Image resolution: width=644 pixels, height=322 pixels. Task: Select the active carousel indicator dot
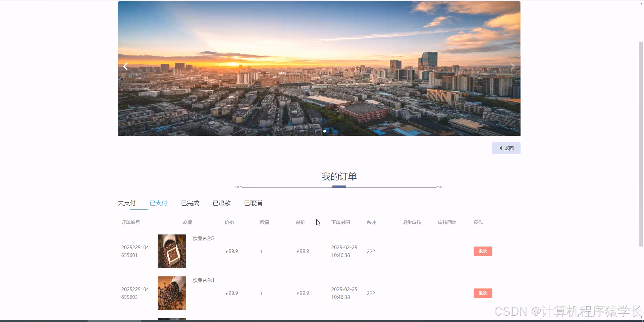[325, 131]
